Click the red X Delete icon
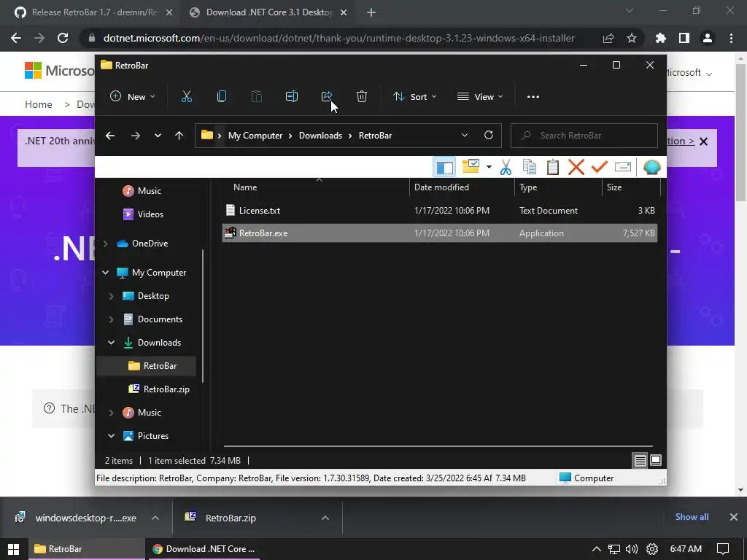Image resolution: width=747 pixels, height=560 pixels. [x=576, y=167]
